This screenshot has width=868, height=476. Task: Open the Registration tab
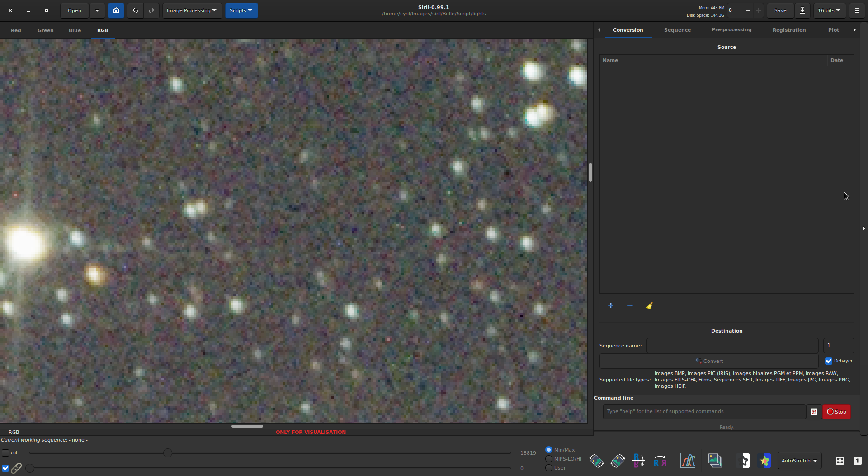click(x=789, y=30)
